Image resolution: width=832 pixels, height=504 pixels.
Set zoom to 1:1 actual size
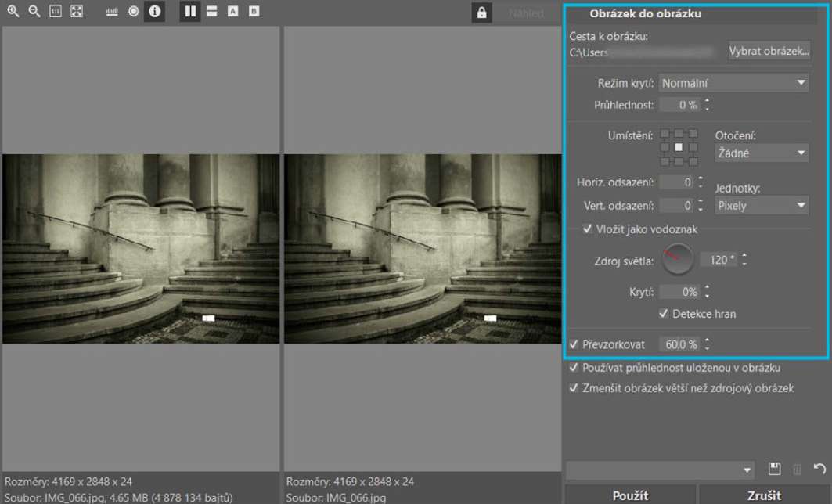coord(56,12)
